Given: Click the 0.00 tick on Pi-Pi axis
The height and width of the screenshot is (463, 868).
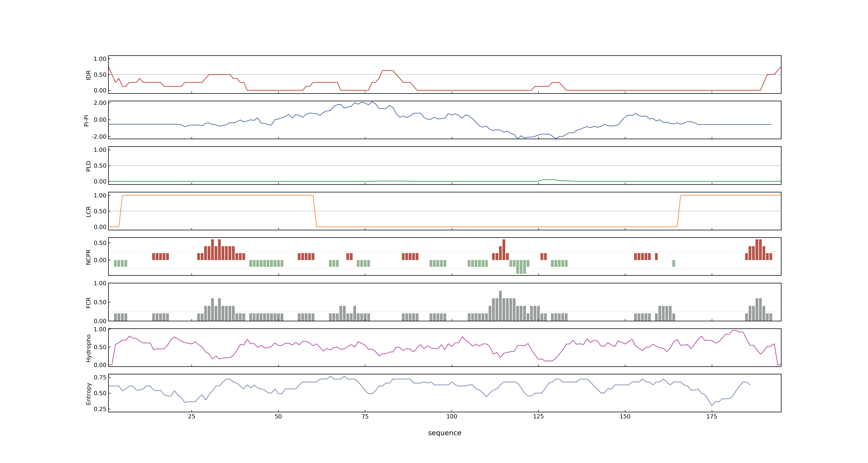Looking at the screenshot, I should (x=100, y=120).
